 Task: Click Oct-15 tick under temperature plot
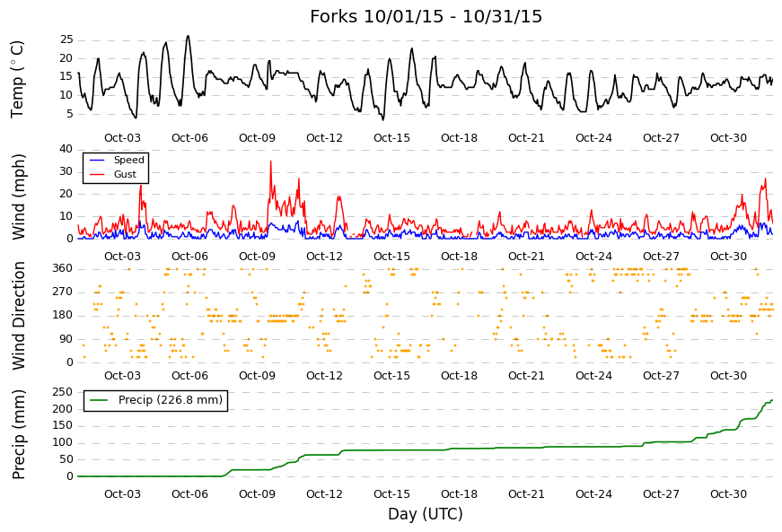tap(391, 138)
